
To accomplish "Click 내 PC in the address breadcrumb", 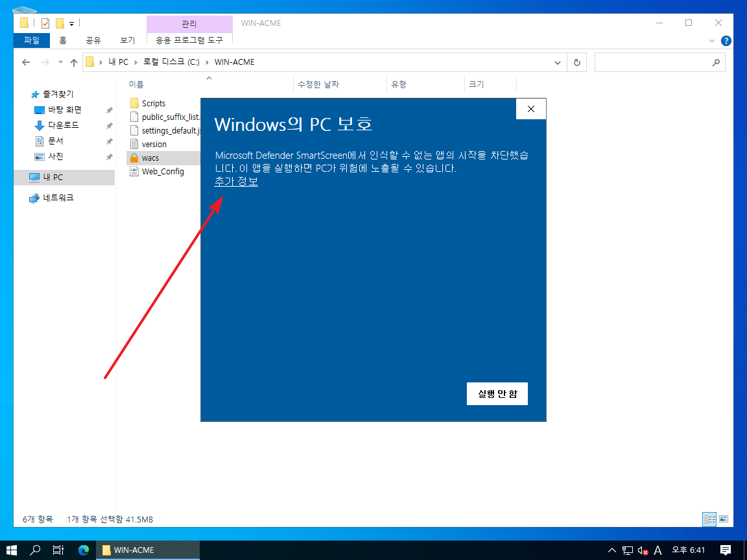I will tap(118, 62).
